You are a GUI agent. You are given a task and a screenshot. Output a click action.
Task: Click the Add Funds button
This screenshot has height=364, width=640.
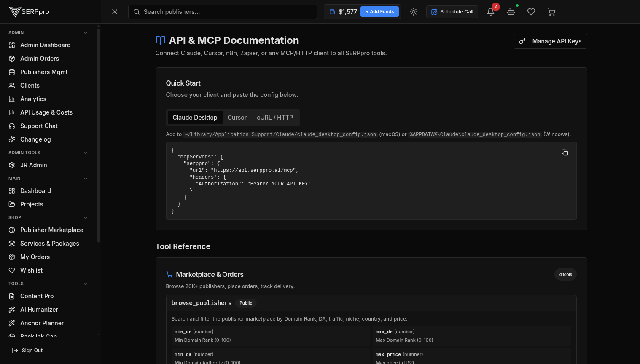pos(379,11)
